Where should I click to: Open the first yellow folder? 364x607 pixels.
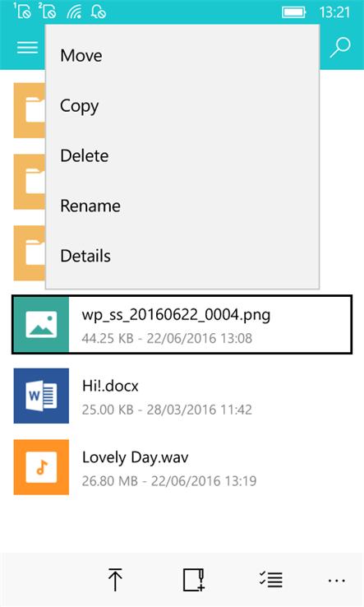pyautogui.click(x=30, y=110)
